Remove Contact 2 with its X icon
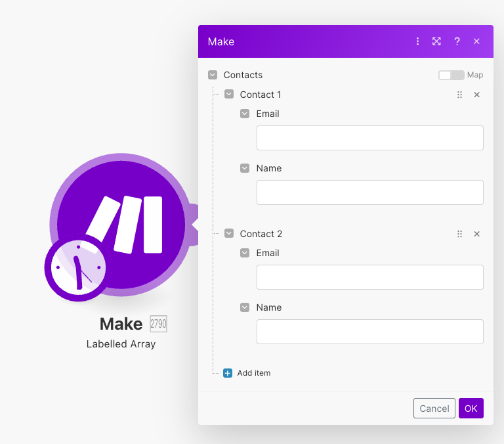The width and height of the screenshot is (504, 444). tap(477, 234)
